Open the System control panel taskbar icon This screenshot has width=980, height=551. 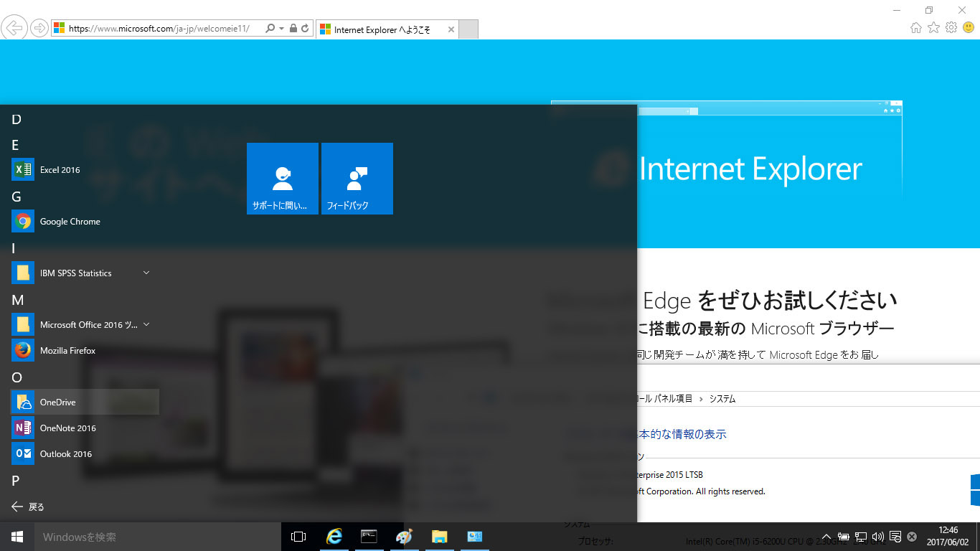[474, 537]
